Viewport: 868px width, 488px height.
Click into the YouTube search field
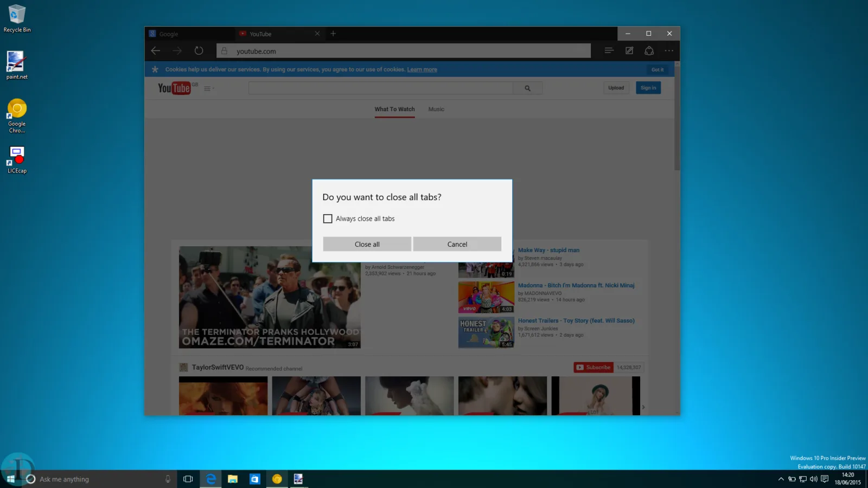(381, 88)
